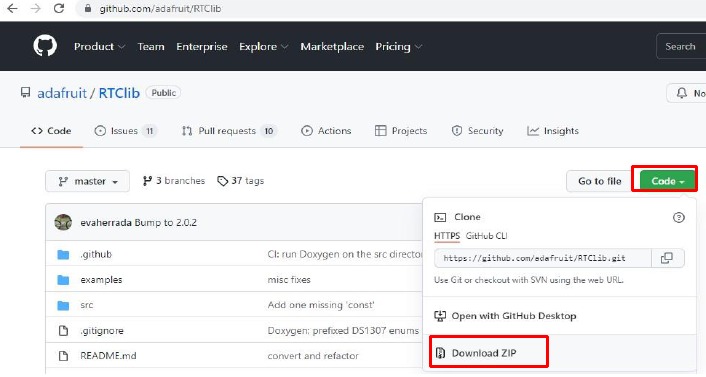
Task: Switch to the Insights tab
Action: click(553, 131)
